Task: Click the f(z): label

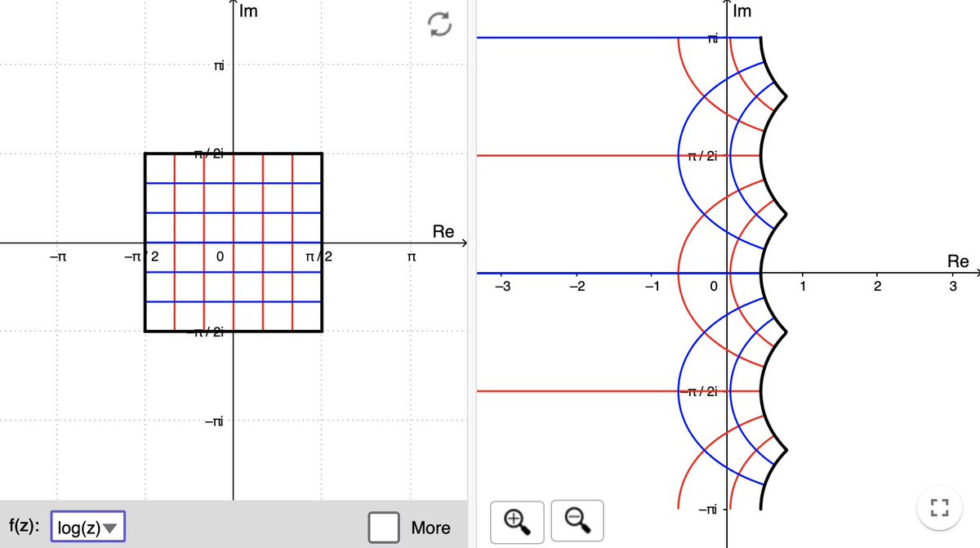Action: tap(24, 527)
